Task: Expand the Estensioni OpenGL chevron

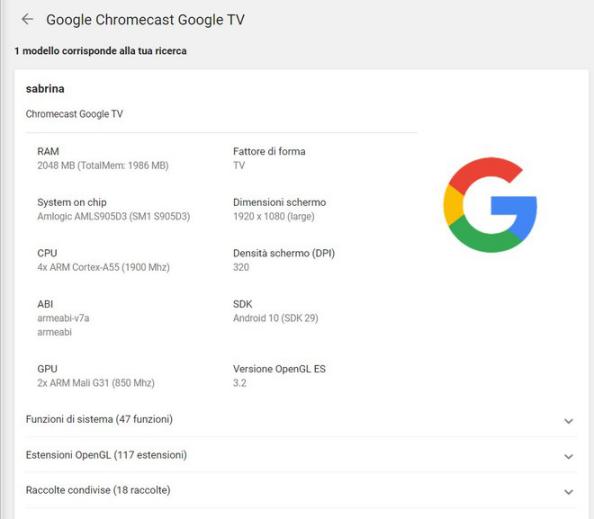Action: 568,456
